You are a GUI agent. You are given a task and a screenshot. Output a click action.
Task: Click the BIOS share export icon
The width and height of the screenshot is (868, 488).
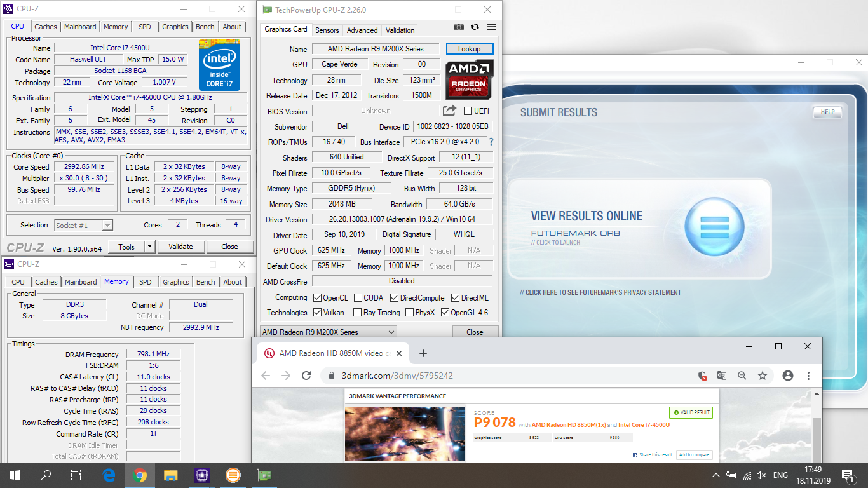pyautogui.click(x=450, y=111)
